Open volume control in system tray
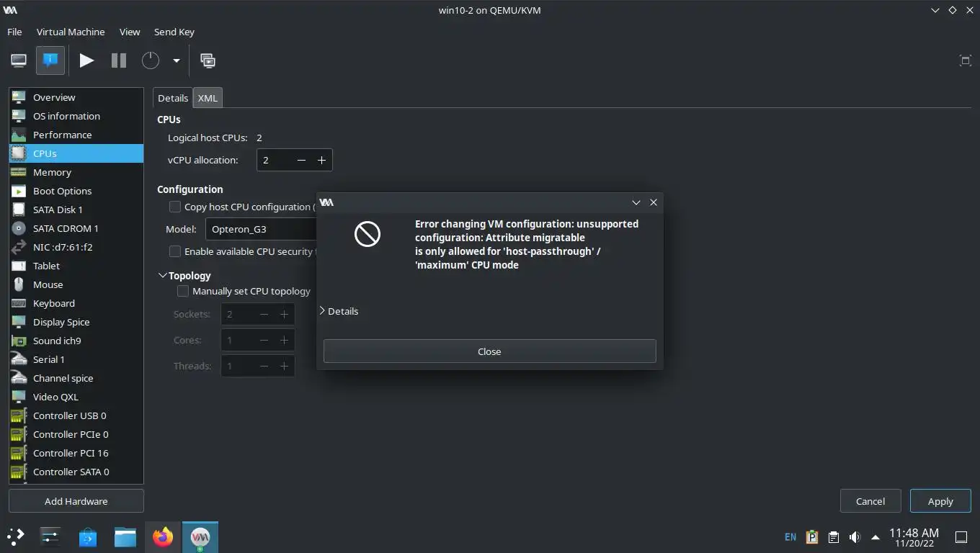Viewport: 980px width, 553px height. pos(855,537)
